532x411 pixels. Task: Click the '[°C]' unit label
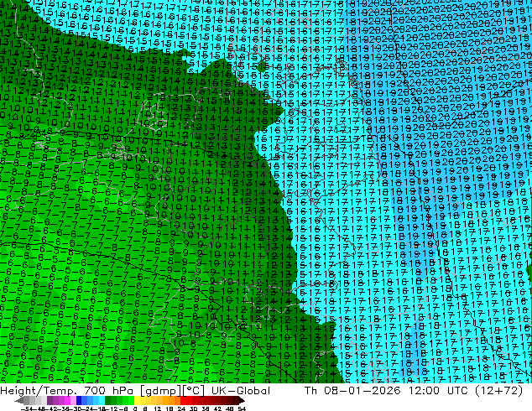[194, 391]
